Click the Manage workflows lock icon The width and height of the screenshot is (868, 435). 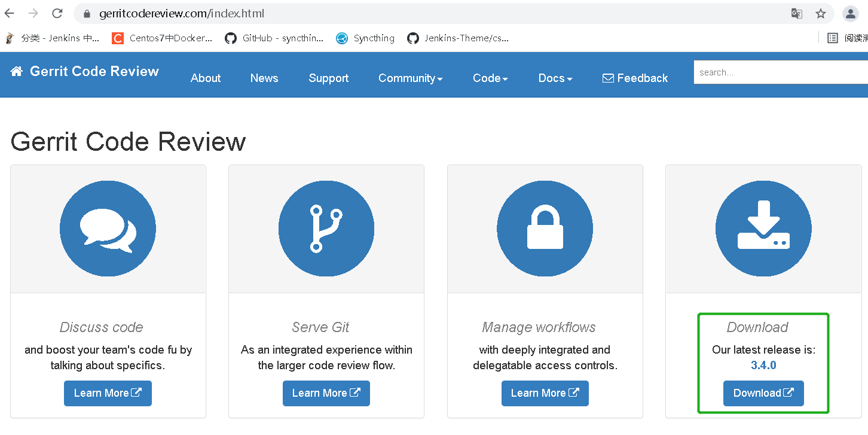545,229
